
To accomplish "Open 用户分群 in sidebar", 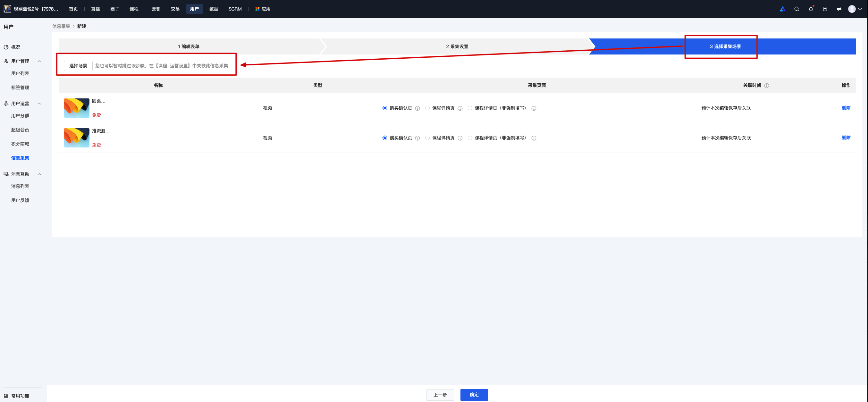I will click(x=20, y=116).
